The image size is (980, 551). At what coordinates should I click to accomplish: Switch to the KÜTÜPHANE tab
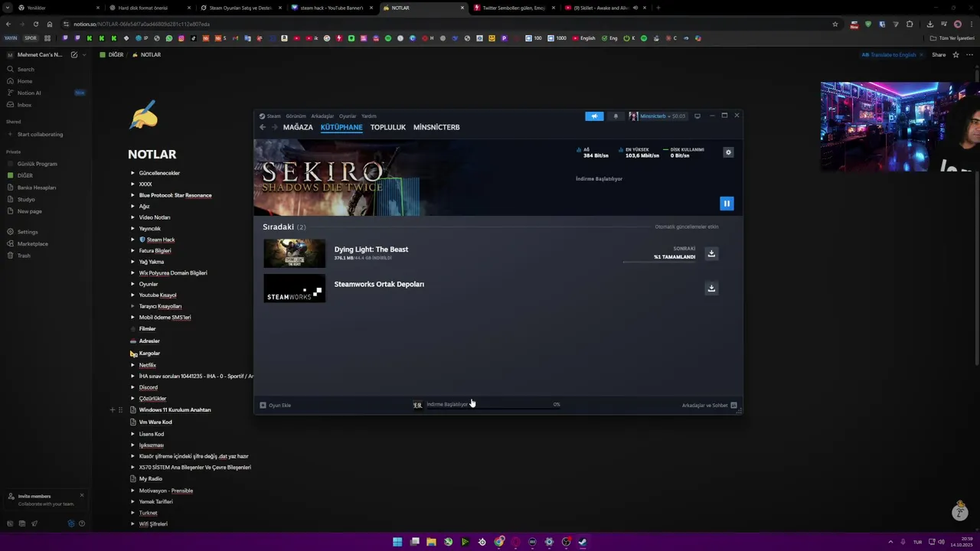341,127
